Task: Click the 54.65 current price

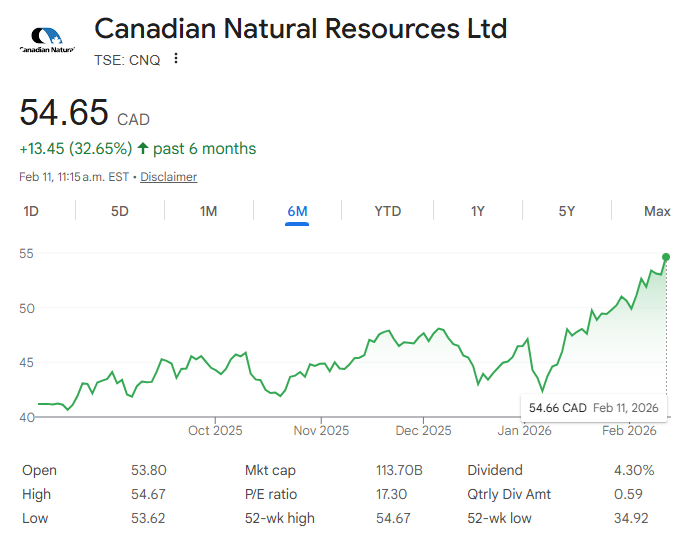Action: (64, 112)
